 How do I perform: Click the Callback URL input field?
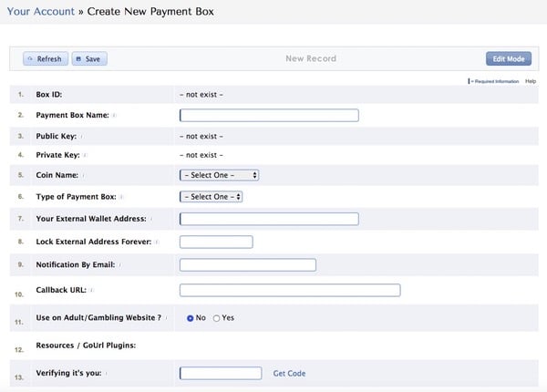290,291
